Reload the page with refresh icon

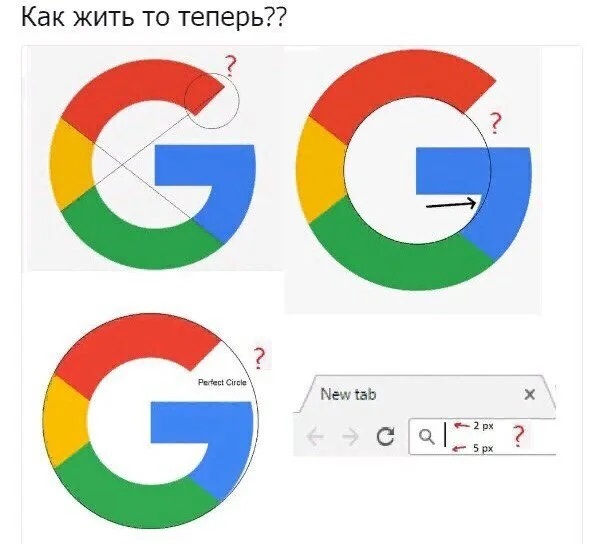385,436
